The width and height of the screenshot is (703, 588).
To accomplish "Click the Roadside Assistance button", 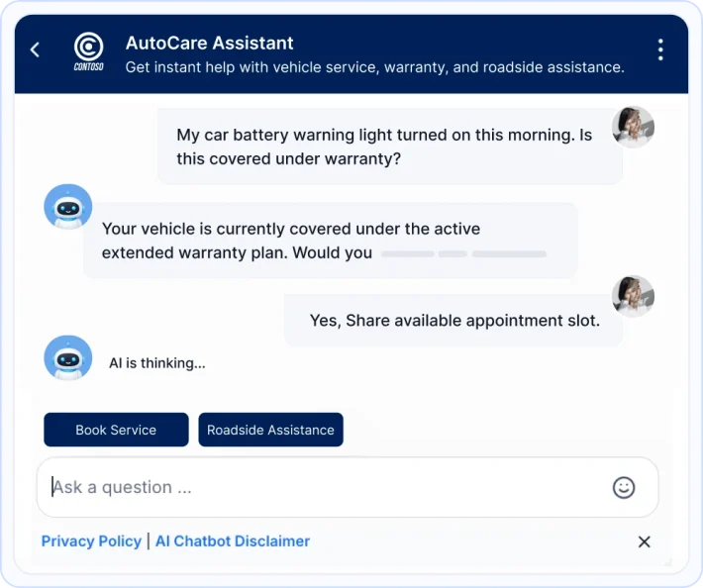I will 270,430.
